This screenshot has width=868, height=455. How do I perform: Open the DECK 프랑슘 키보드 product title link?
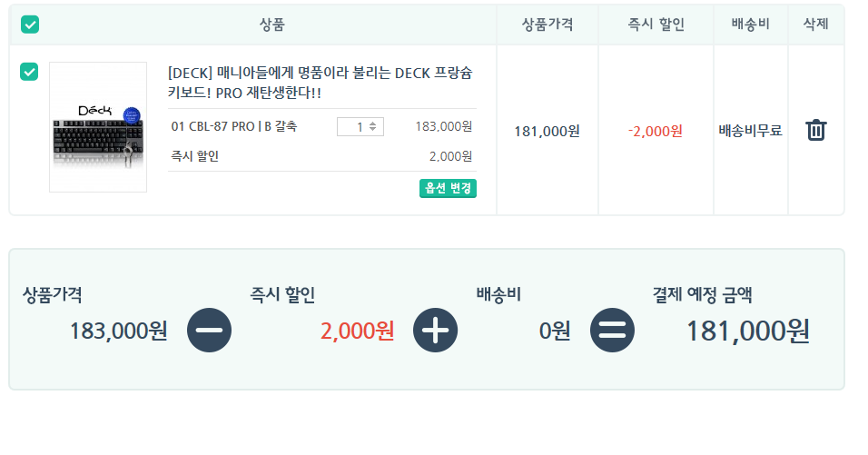coord(321,83)
